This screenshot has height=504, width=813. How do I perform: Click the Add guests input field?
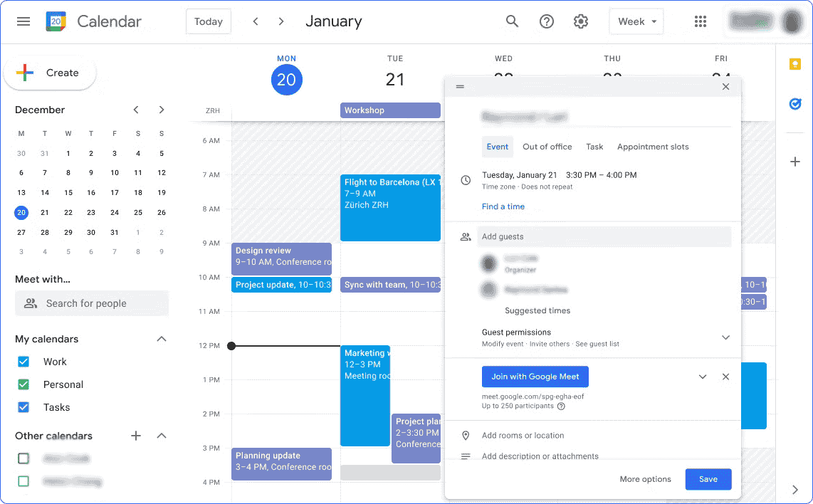604,236
